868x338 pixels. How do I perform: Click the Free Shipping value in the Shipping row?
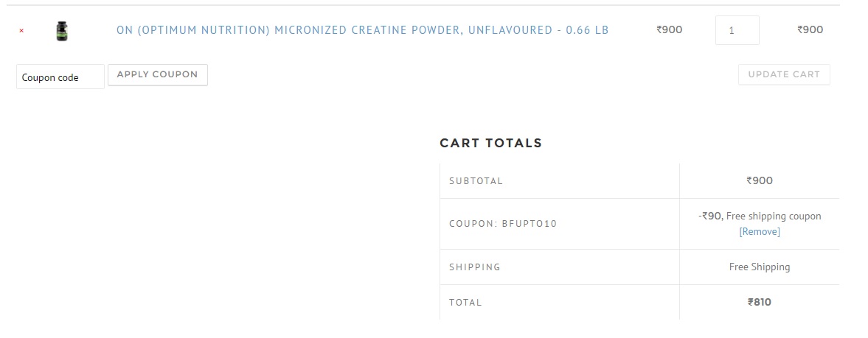(759, 267)
